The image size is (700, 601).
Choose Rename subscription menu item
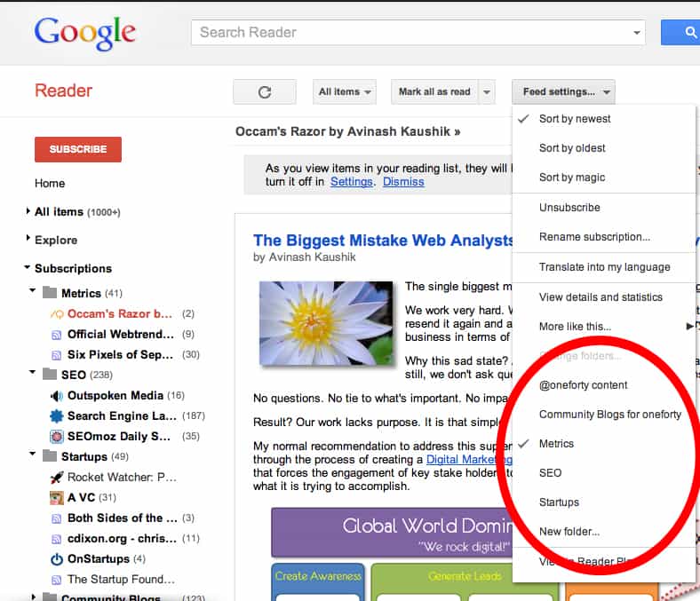coord(604,237)
